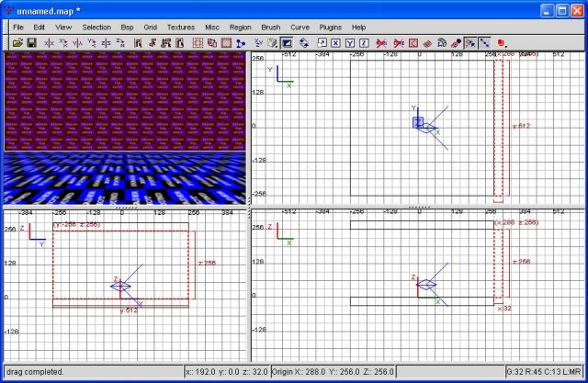Open the Region menu

point(241,28)
